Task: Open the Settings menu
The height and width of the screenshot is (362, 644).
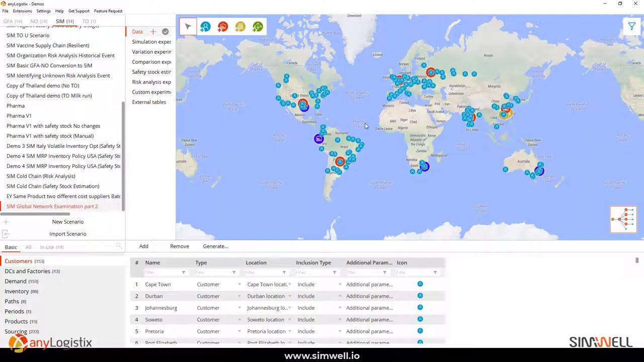Action: pos(43,11)
